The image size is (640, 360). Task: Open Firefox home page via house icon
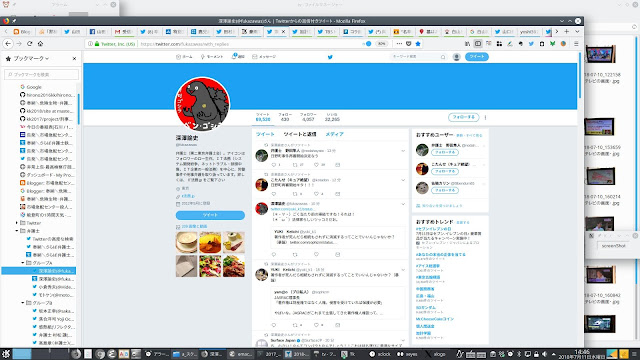pos(40,44)
